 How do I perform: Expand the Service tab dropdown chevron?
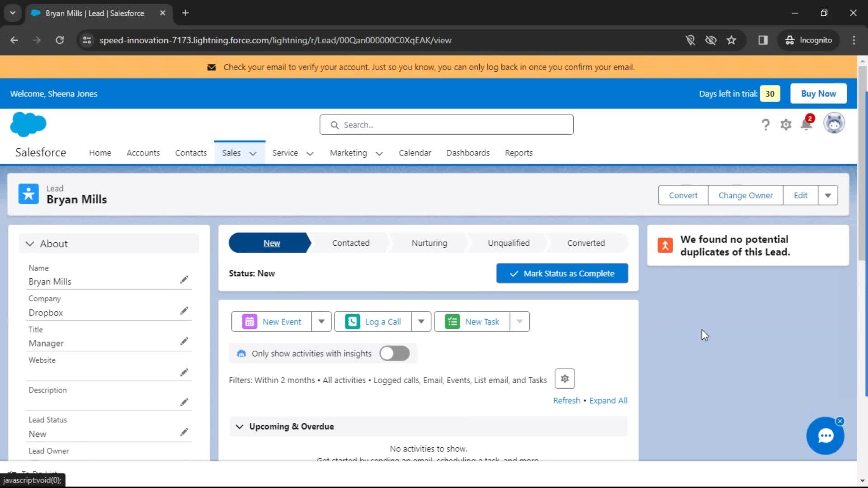(x=310, y=153)
